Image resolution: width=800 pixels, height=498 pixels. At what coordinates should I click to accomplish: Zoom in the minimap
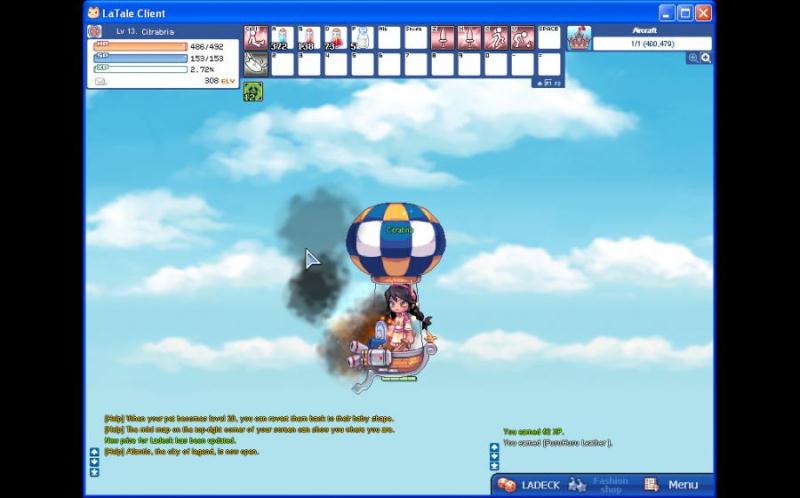click(693, 58)
